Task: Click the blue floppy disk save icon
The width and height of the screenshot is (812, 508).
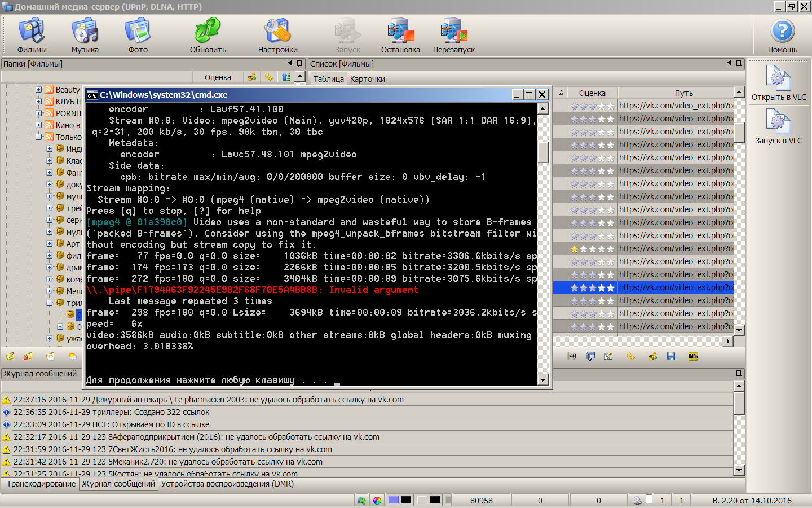Action: click(x=671, y=356)
